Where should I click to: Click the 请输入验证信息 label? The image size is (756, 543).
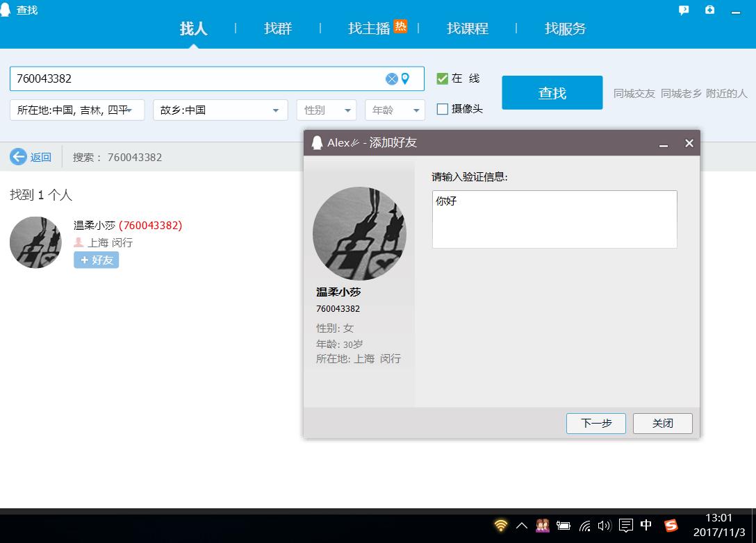470,177
